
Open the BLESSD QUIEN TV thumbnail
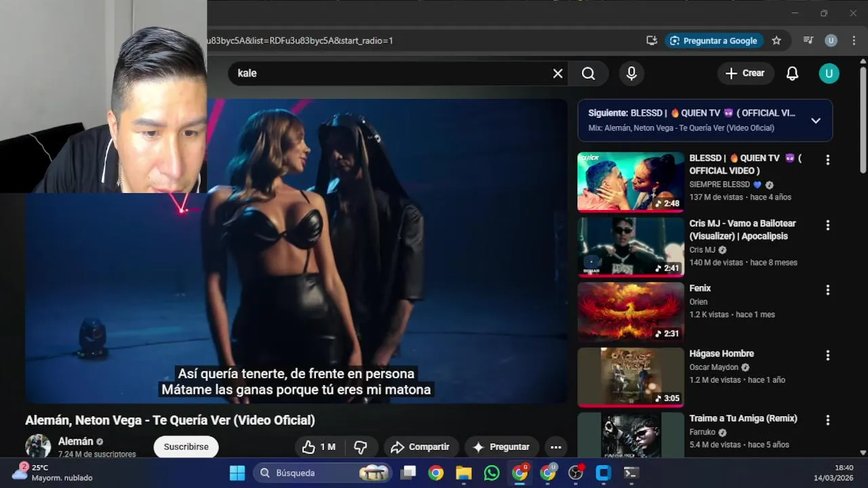click(x=631, y=182)
